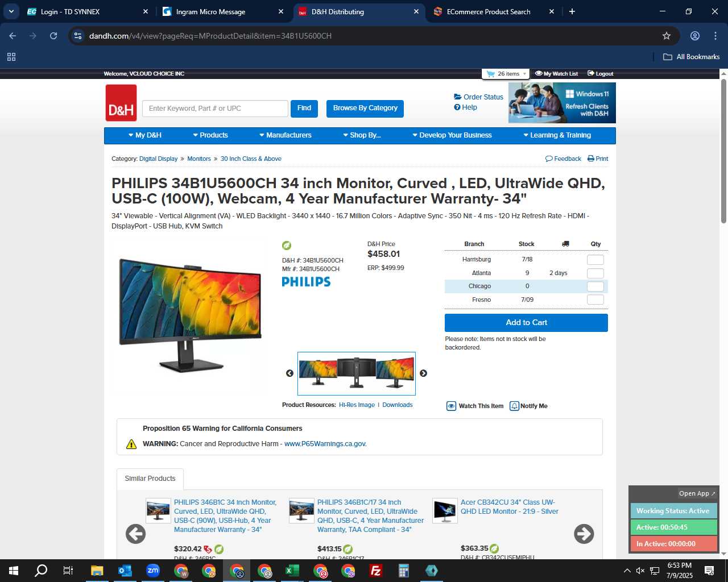Viewport: 728px width, 582px height.
Task: Open the Hi-Res Image link
Action: point(357,405)
